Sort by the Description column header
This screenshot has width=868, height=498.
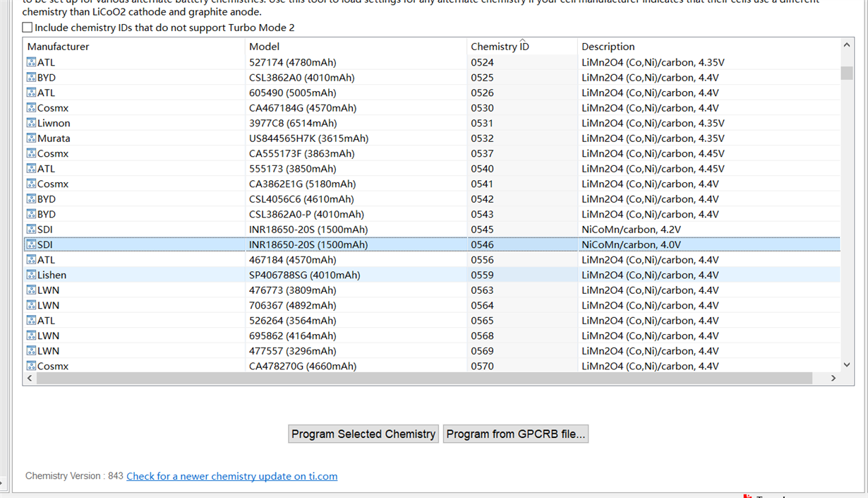coord(709,47)
